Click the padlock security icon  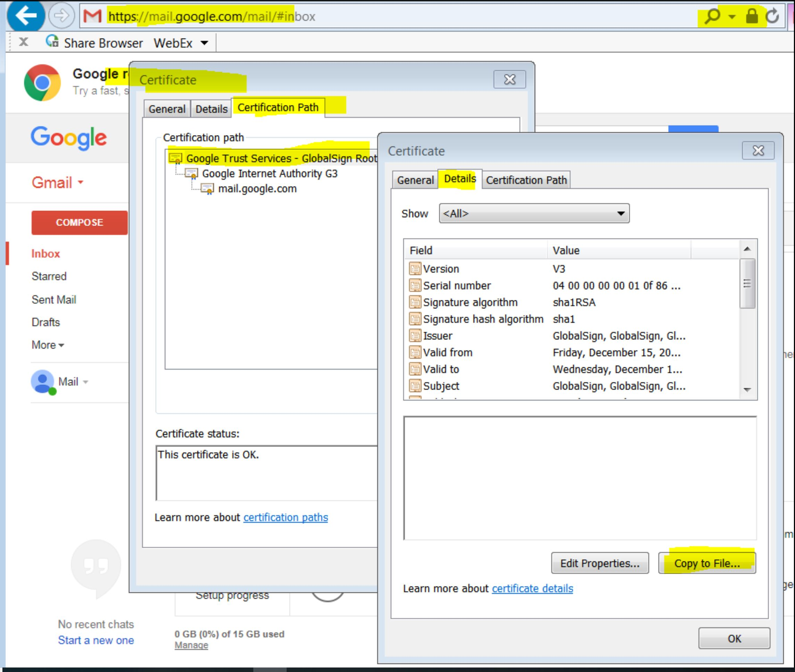tap(752, 16)
